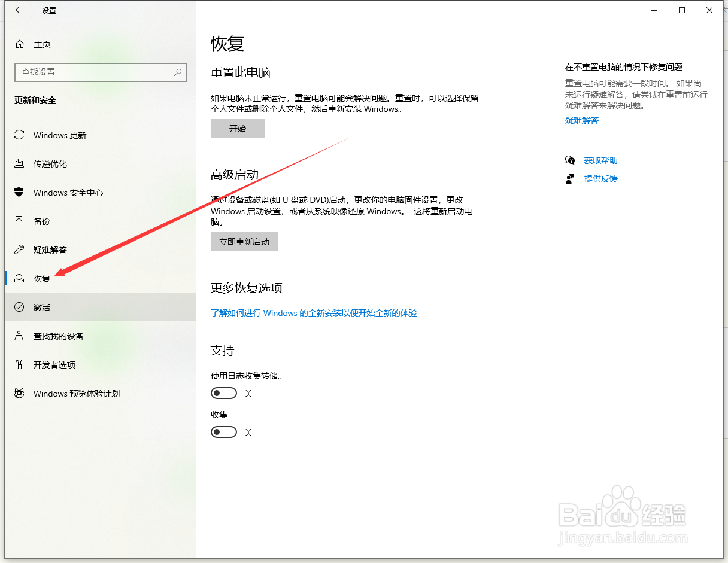The height and width of the screenshot is (563, 728).
Task: Click the Backup up-arrow icon
Action: point(20,221)
